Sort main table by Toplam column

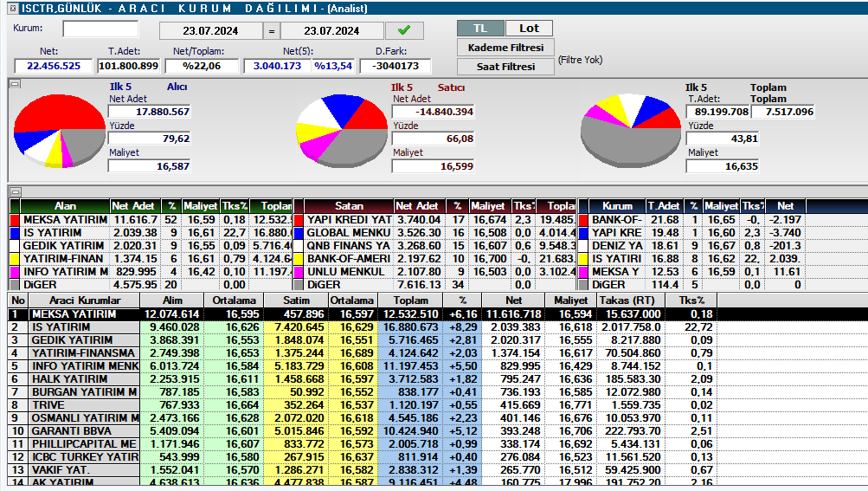pos(411,300)
